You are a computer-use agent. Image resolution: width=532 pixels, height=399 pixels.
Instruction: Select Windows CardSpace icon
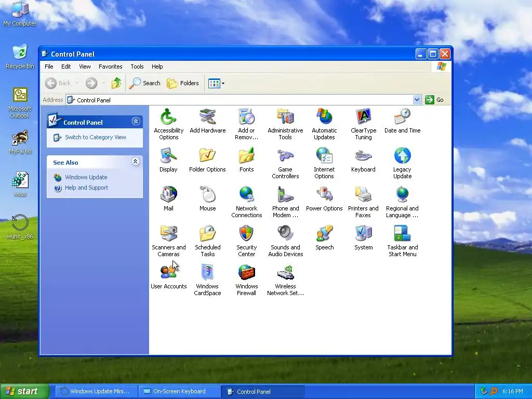tap(207, 273)
